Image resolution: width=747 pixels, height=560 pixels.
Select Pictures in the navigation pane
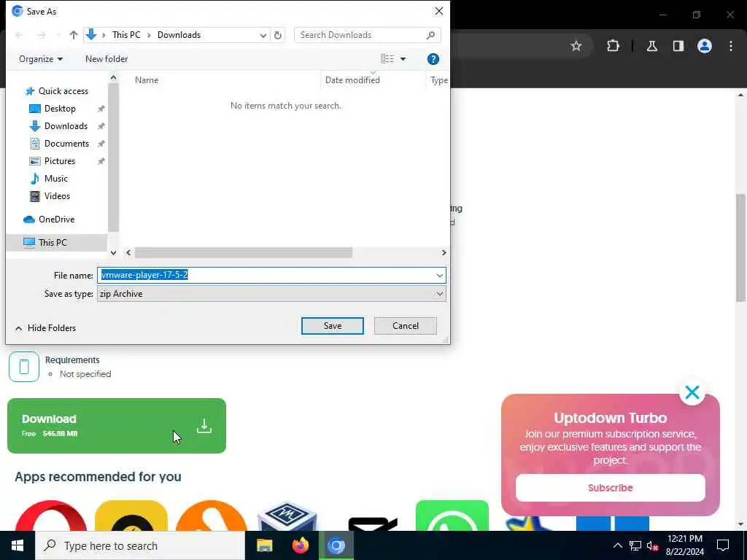coord(60,161)
